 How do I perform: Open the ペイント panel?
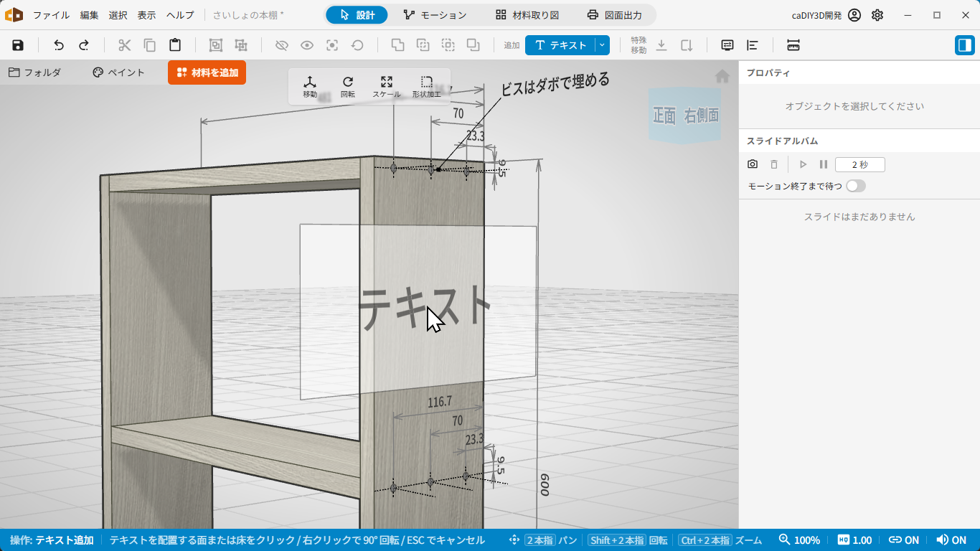pos(119,72)
